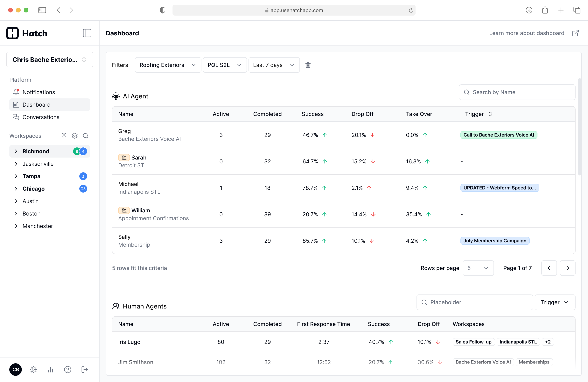Collapse the sidebar with the panel icon
588x382 pixels.
click(x=87, y=33)
